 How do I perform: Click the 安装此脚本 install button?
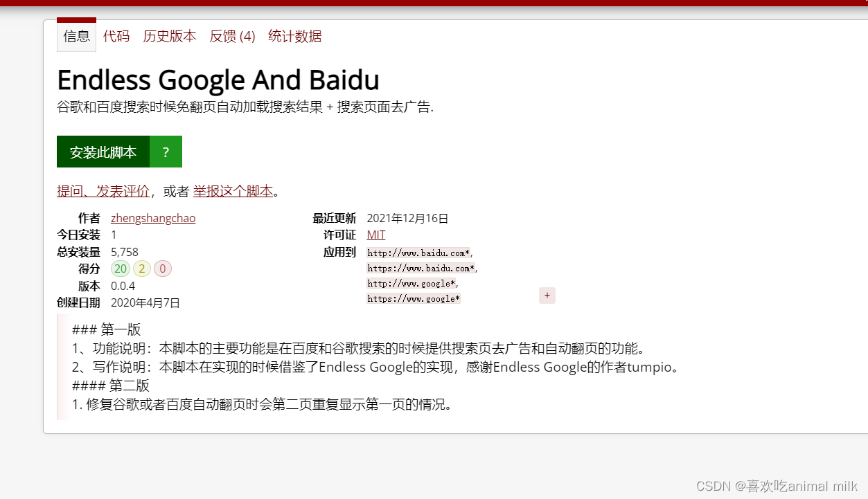(x=103, y=152)
